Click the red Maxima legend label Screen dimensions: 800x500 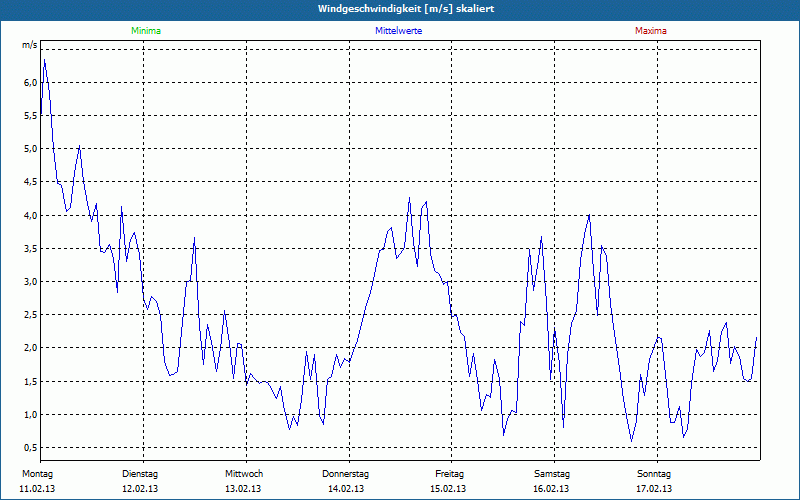[x=651, y=31]
